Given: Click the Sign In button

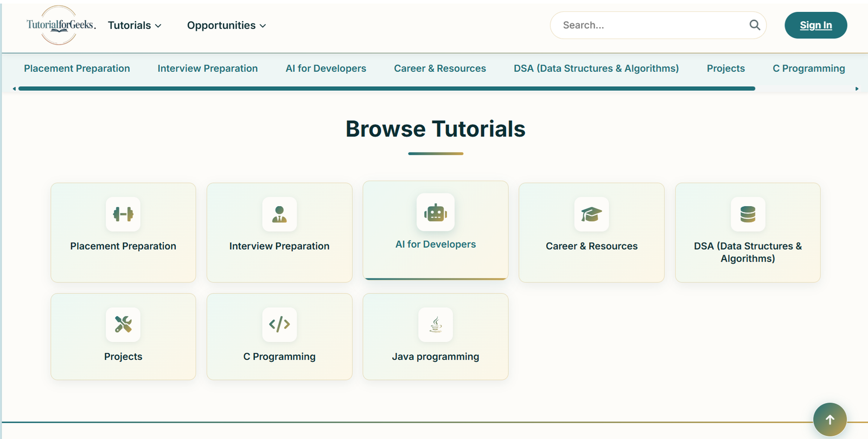Looking at the screenshot, I should pyautogui.click(x=815, y=25).
